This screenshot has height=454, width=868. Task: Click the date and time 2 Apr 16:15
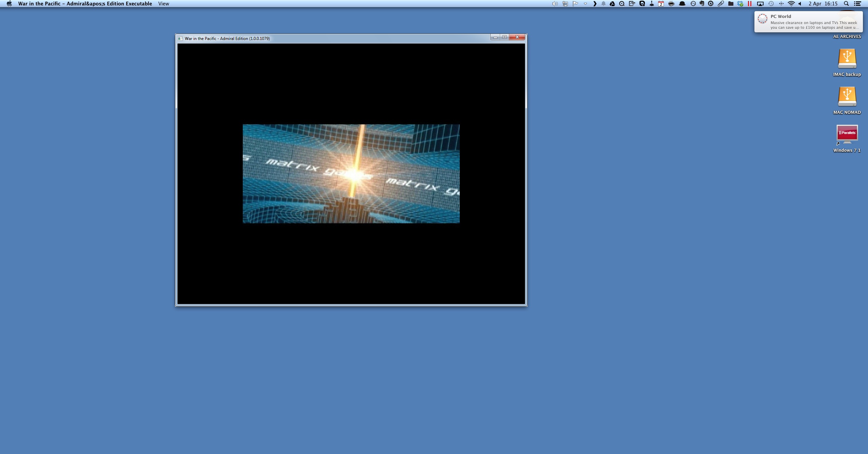point(823,4)
